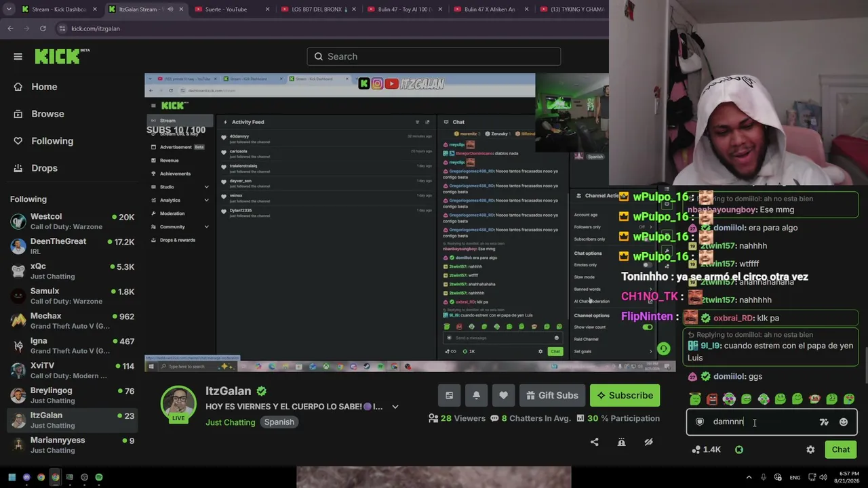The image size is (868, 488).
Task: Click the translate icon in chat input
Action: (x=824, y=422)
